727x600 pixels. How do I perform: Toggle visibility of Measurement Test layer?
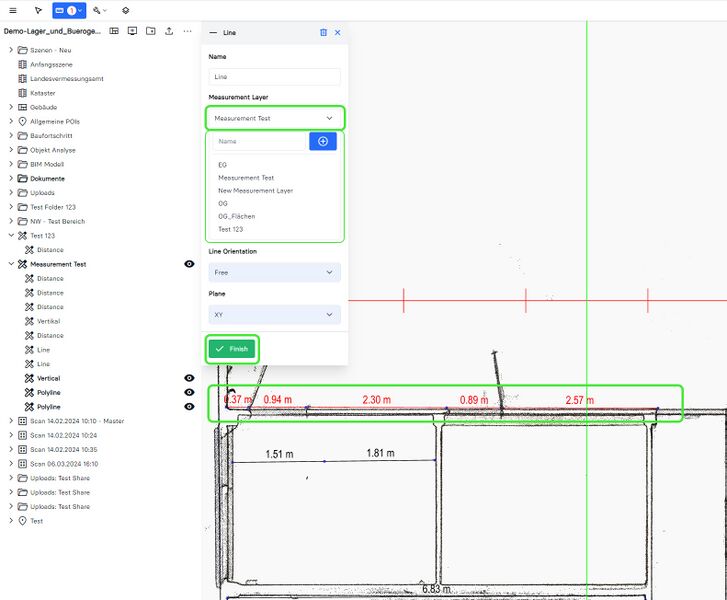[x=189, y=264]
